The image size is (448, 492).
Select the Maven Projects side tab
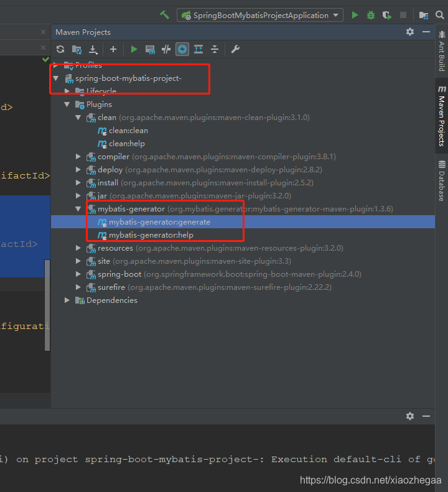click(442, 116)
